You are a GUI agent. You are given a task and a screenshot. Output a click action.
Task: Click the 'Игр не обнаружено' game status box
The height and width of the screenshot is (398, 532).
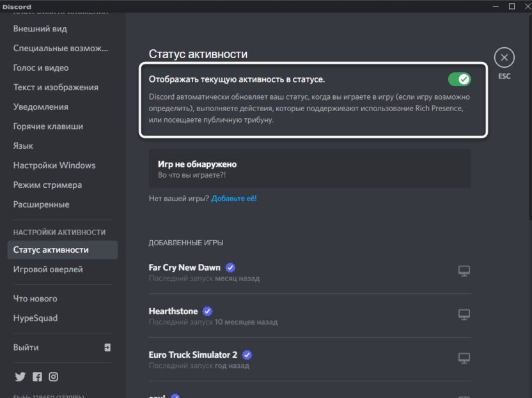tap(309, 169)
